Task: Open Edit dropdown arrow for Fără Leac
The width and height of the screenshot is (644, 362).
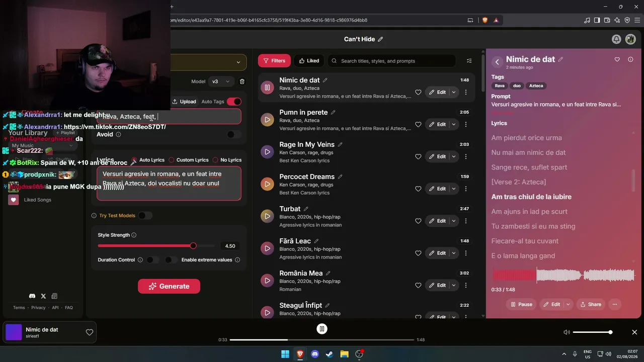Action: [x=454, y=253]
